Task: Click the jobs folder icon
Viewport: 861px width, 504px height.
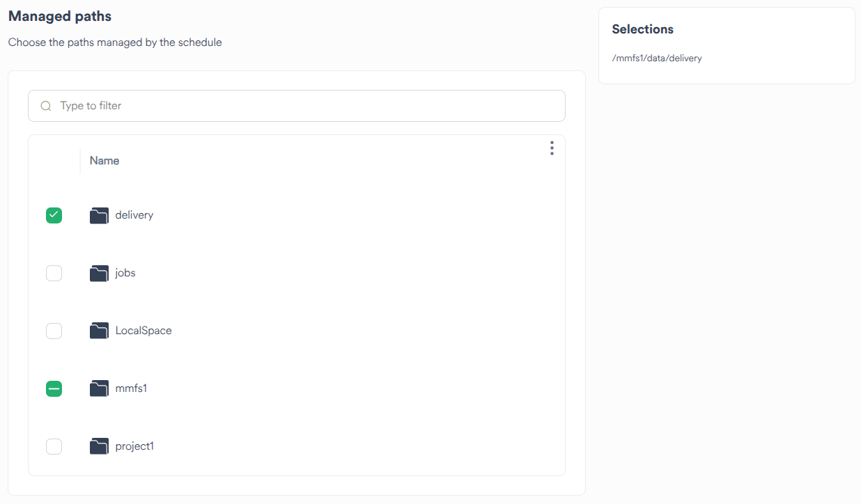Action: coord(99,273)
